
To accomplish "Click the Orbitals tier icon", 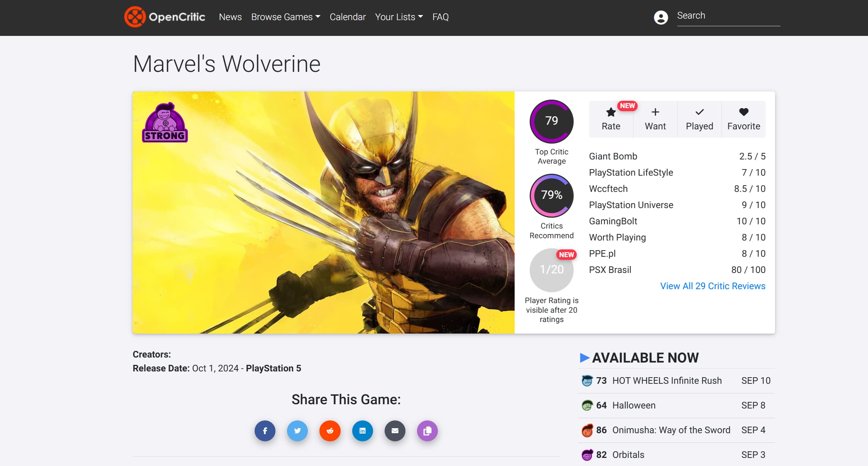I will tap(587, 455).
